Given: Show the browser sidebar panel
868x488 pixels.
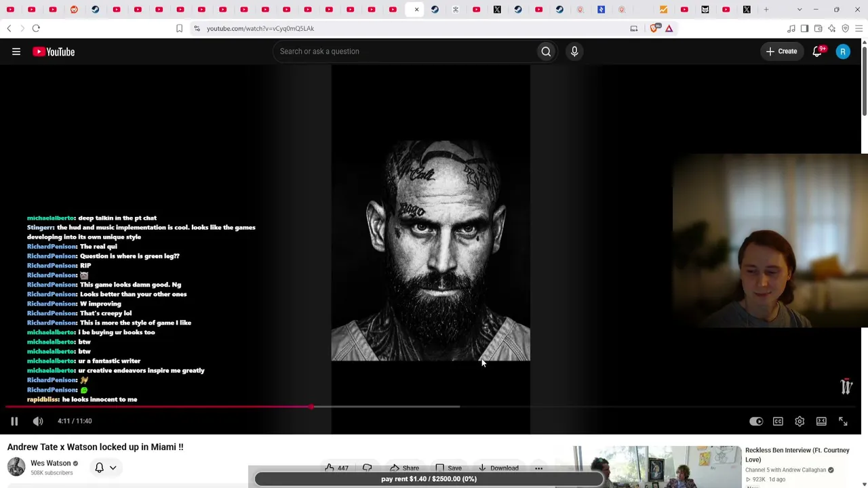Looking at the screenshot, I should 804,28.
